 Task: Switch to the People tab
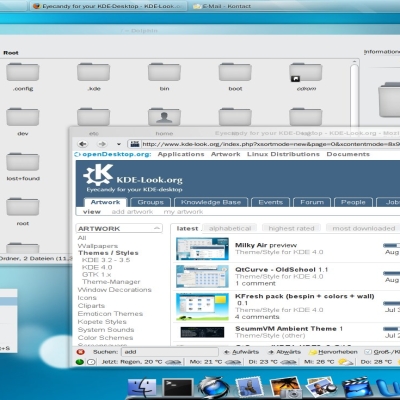pos(353,202)
